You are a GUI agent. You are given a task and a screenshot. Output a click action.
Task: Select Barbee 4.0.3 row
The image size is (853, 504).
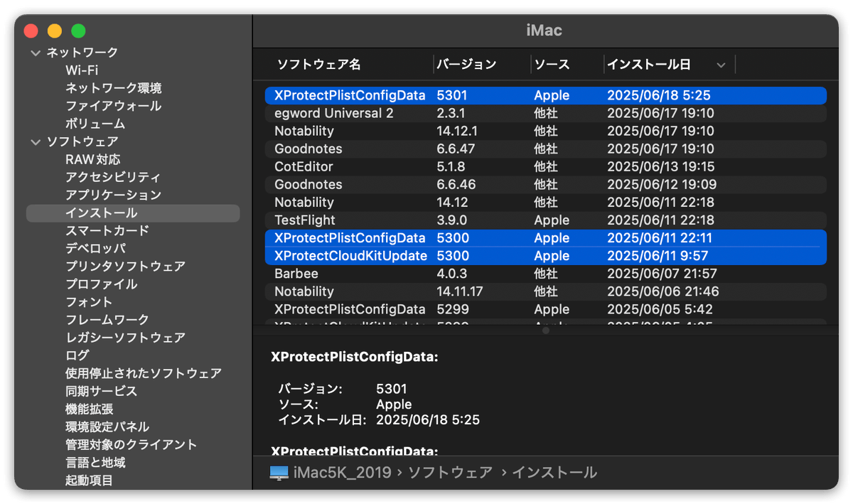point(545,274)
